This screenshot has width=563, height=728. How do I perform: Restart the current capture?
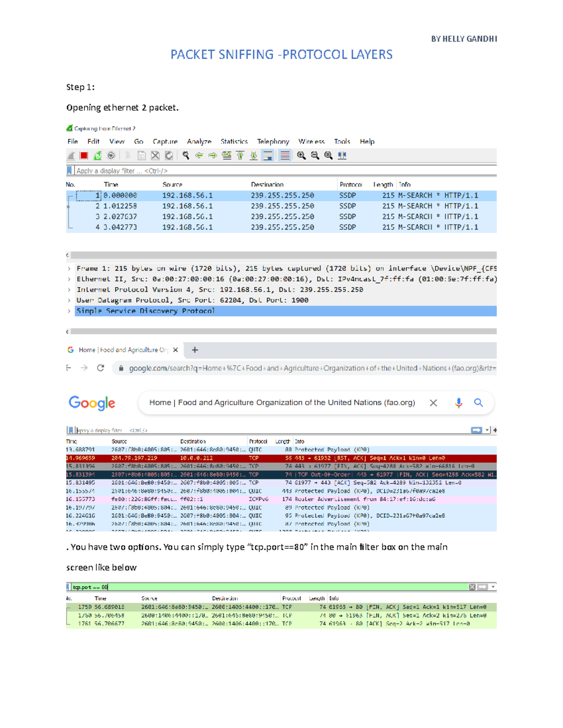pyautogui.click(x=97, y=155)
